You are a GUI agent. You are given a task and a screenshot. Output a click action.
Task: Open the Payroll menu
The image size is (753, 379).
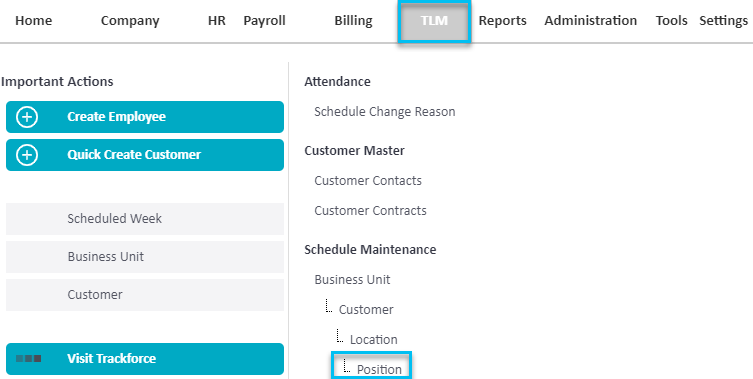[x=265, y=21]
